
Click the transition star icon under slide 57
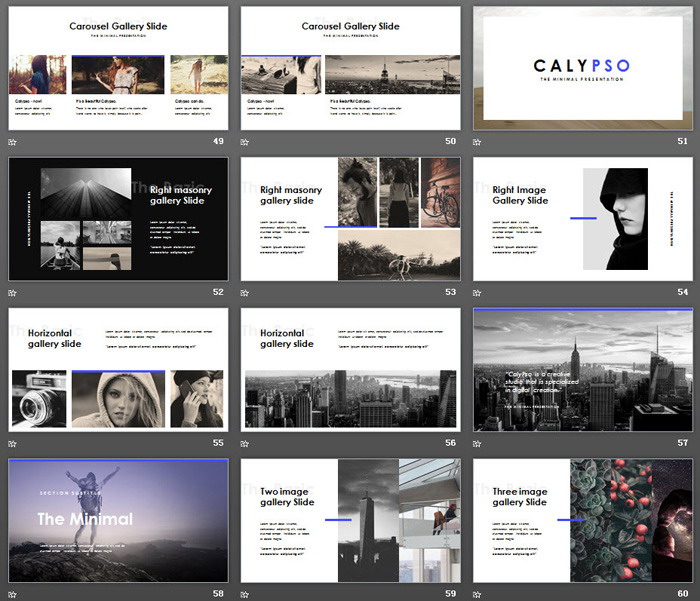[477, 443]
